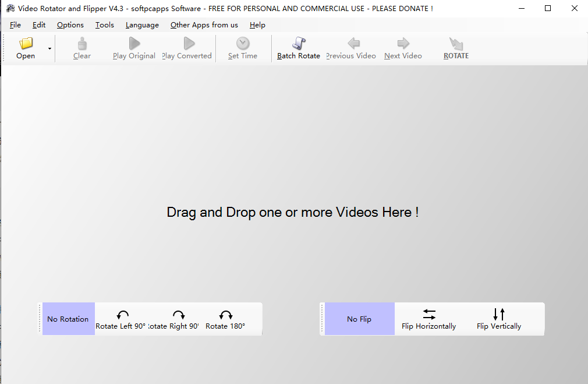Select the No Flip option
Screen dimensions: 588x384
[359, 319]
